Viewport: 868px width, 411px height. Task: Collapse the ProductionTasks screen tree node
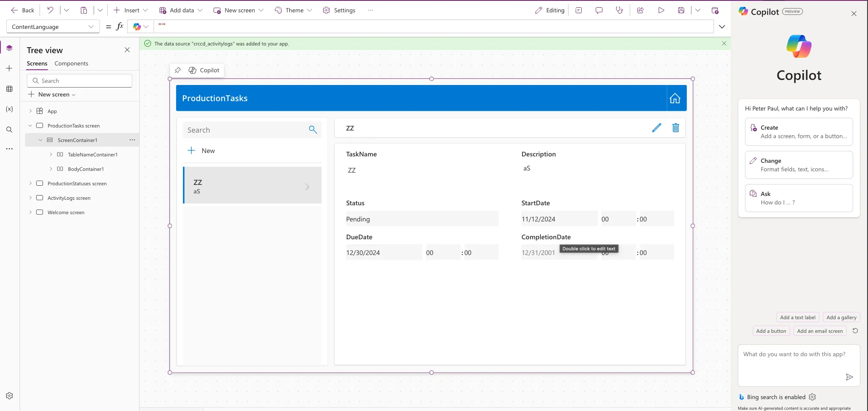tap(30, 125)
